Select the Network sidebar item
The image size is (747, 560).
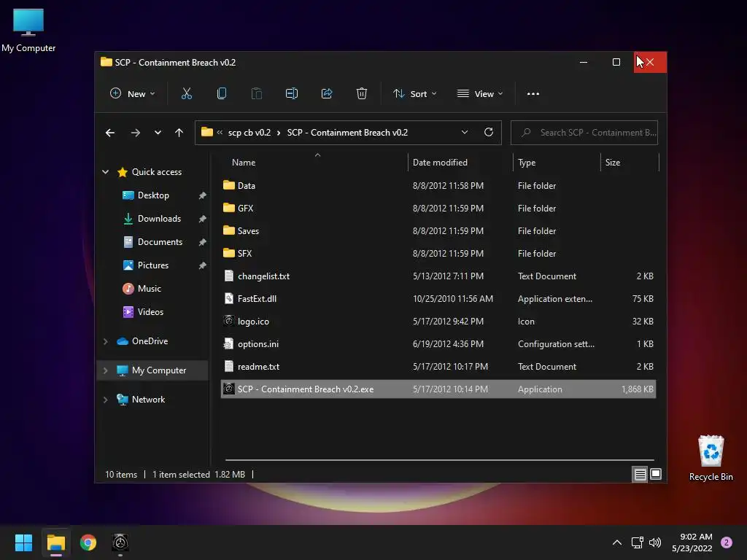click(x=148, y=400)
